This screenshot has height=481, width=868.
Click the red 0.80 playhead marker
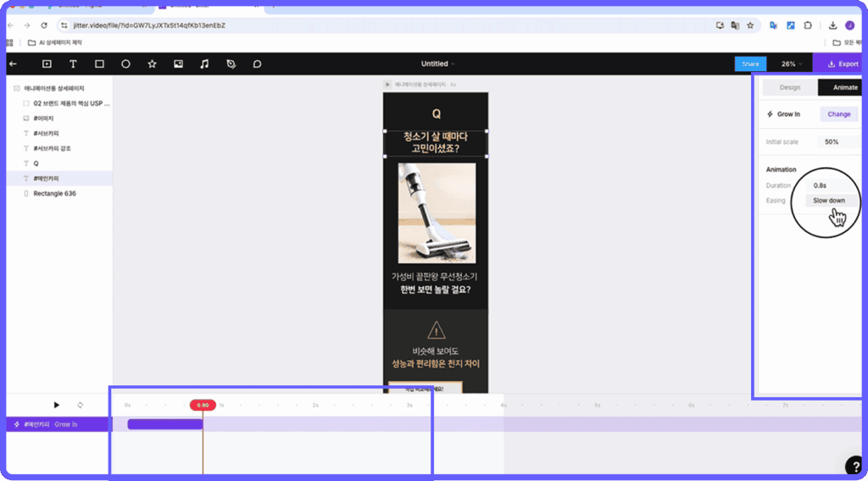[203, 405]
